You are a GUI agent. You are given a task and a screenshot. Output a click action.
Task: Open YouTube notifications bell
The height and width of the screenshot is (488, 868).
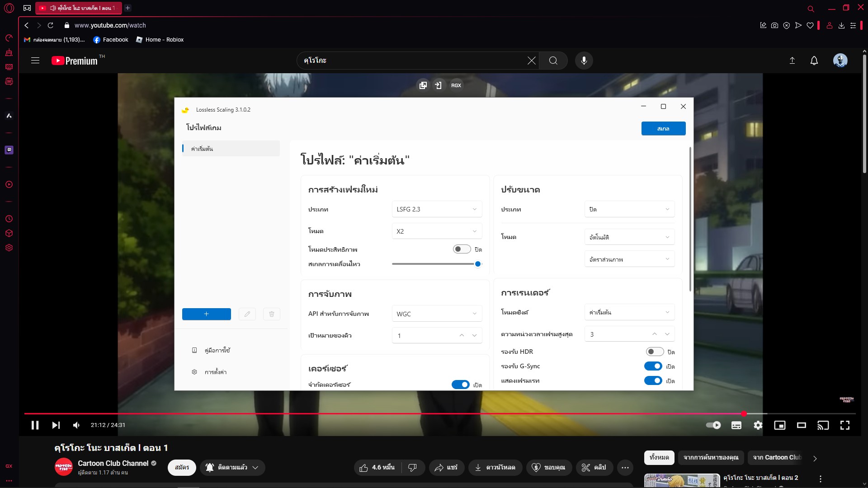pos(814,61)
